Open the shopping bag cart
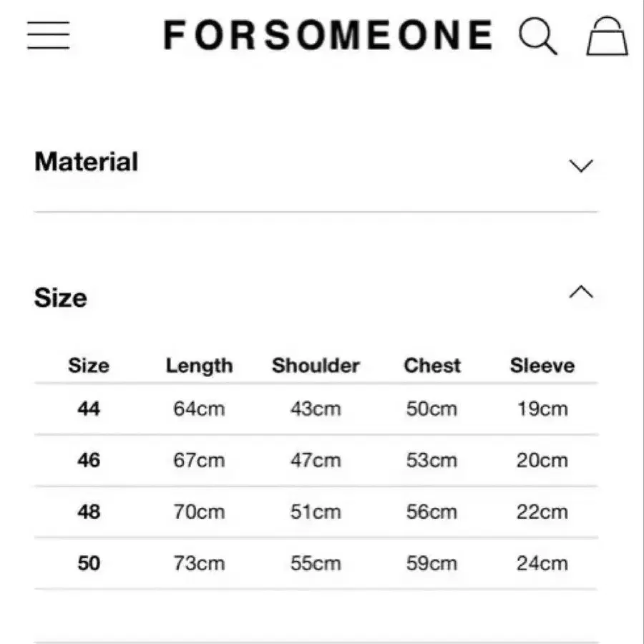Viewport: 644px width, 644px height. point(607,36)
